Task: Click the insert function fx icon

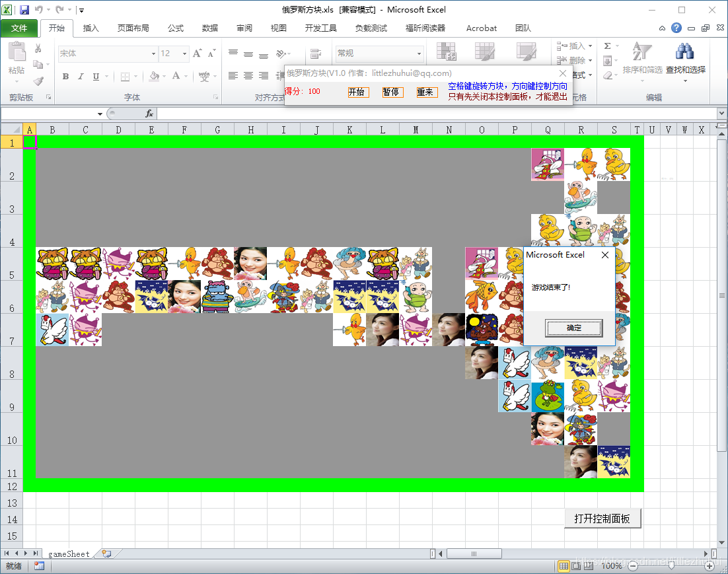Action: (149, 114)
